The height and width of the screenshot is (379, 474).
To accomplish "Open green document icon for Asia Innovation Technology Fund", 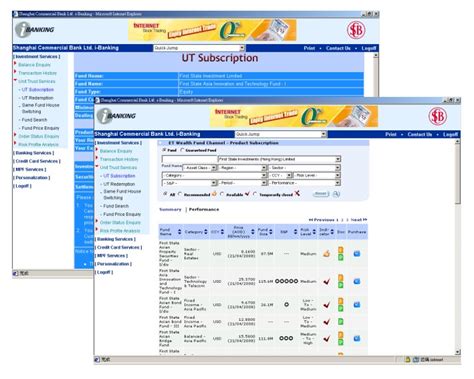I will pos(341,285).
